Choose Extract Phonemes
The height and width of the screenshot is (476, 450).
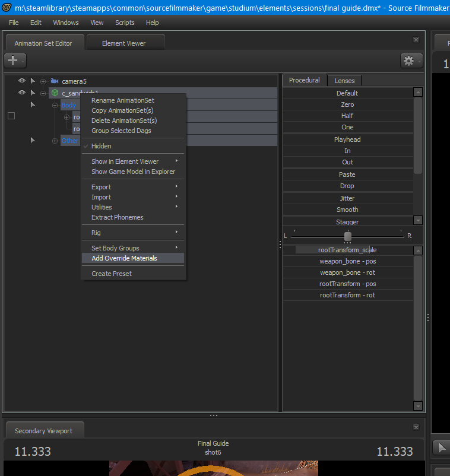pos(133,217)
